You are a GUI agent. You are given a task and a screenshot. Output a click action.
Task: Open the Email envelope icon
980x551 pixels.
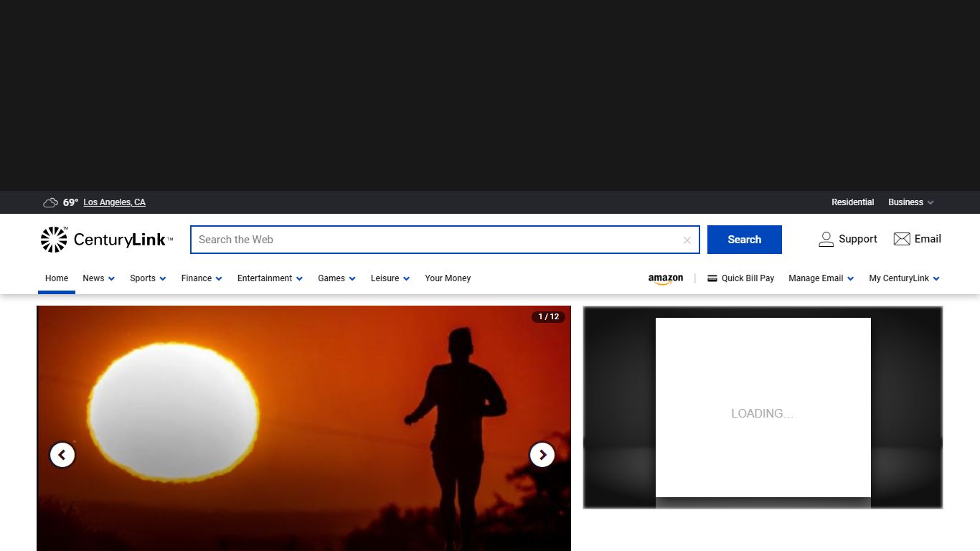click(x=902, y=239)
